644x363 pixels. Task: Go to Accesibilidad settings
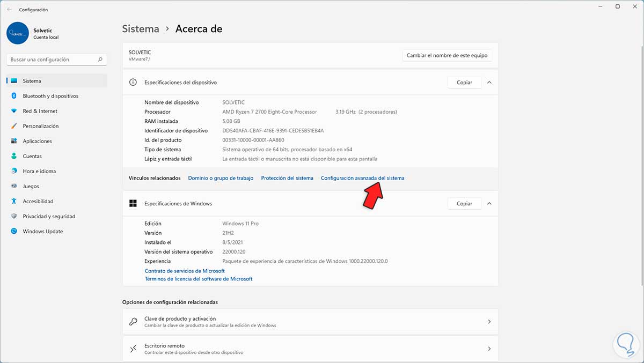[x=57, y=201]
